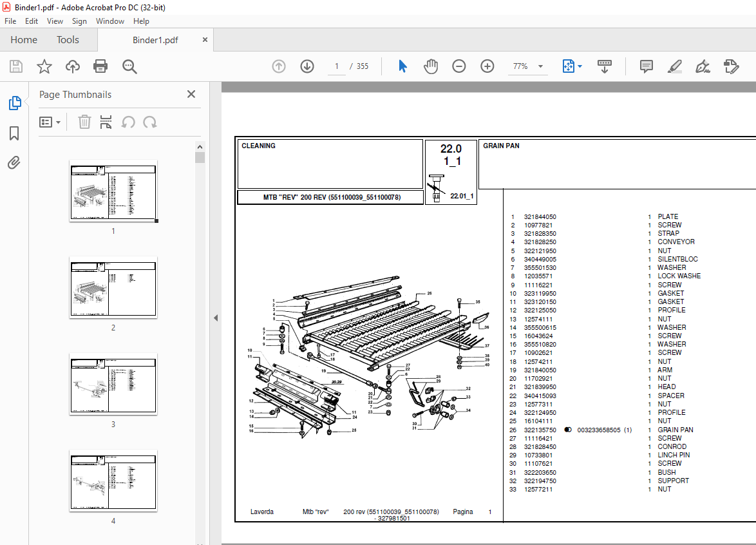Click the Save file icon

pyautogui.click(x=16, y=66)
